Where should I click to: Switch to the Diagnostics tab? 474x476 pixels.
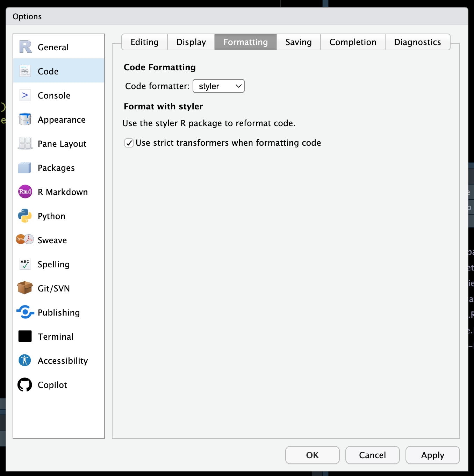pos(417,42)
